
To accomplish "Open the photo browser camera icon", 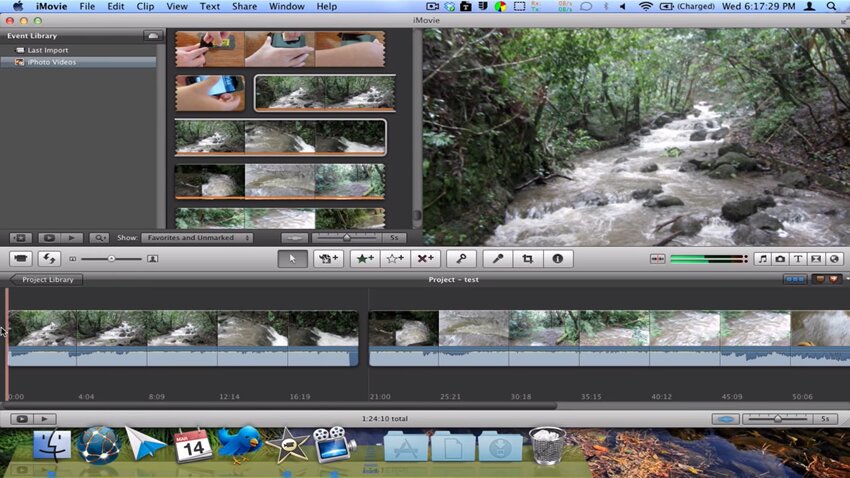I will click(780, 259).
